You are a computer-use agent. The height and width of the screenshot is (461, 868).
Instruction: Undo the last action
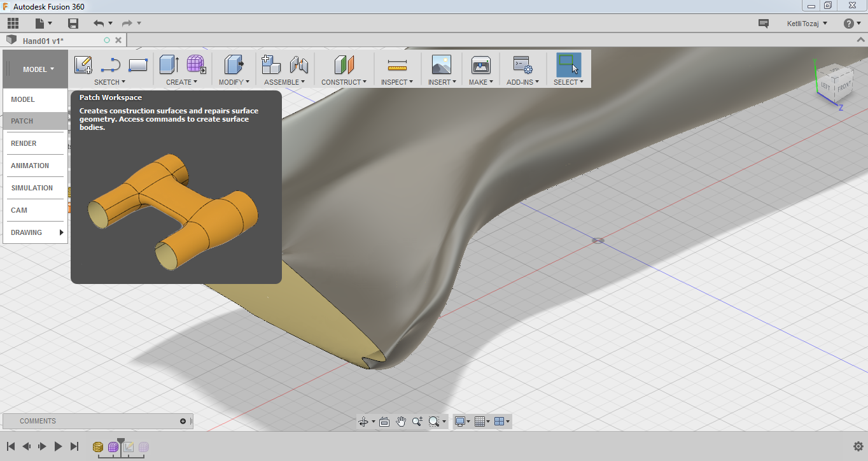pyautogui.click(x=98, y=24)
